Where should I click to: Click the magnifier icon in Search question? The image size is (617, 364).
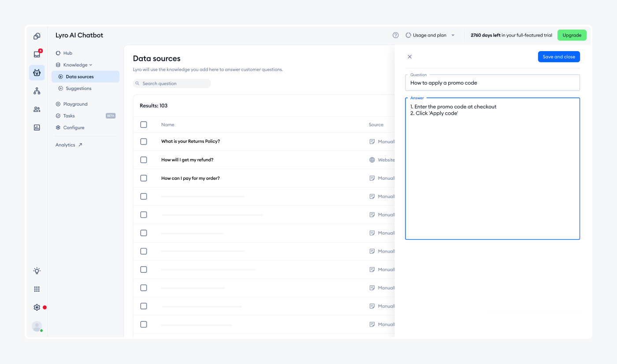[x=138, y=84]
